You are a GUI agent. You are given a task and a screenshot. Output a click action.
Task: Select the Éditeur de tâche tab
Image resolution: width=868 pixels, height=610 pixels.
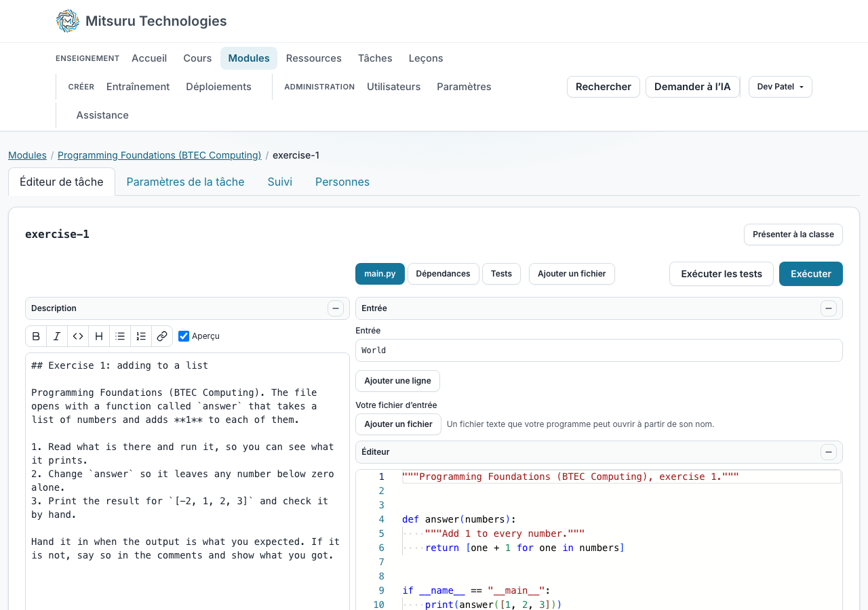point(62,182)
